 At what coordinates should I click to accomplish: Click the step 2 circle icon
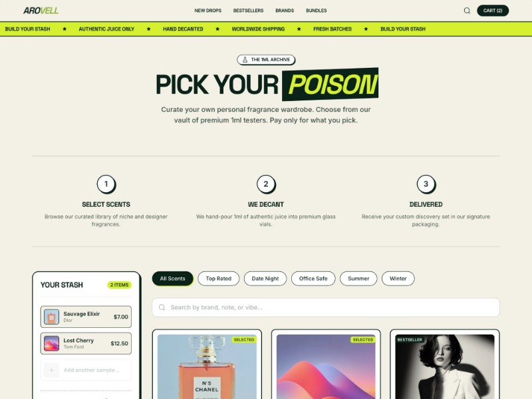point(266,184)
